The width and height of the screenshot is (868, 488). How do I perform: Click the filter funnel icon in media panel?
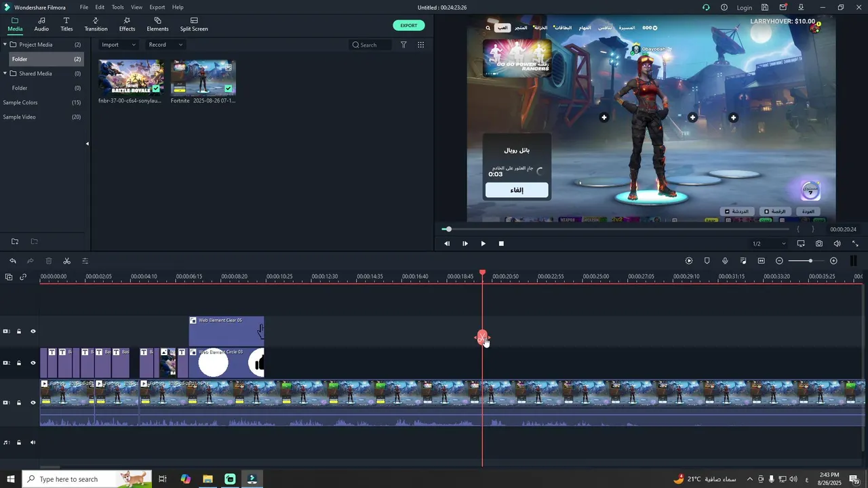click(403, 45)
